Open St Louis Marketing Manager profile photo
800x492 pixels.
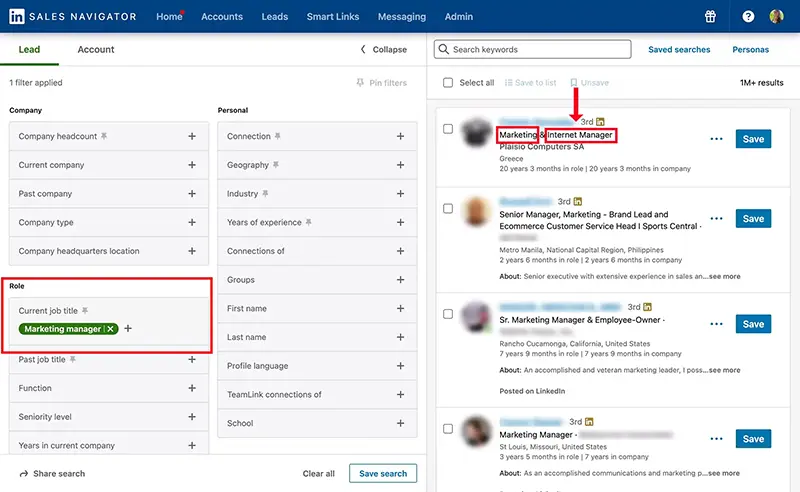click(476, 432)
